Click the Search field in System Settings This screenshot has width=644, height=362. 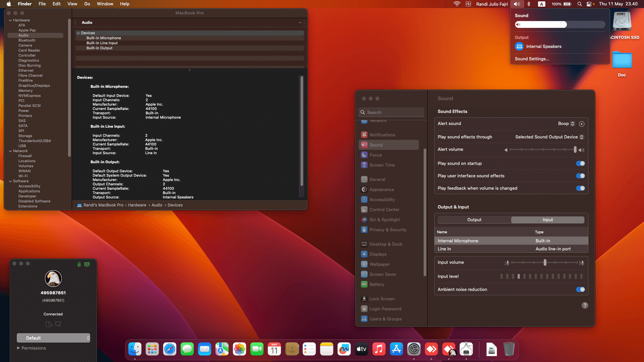[x=391, y=112]
